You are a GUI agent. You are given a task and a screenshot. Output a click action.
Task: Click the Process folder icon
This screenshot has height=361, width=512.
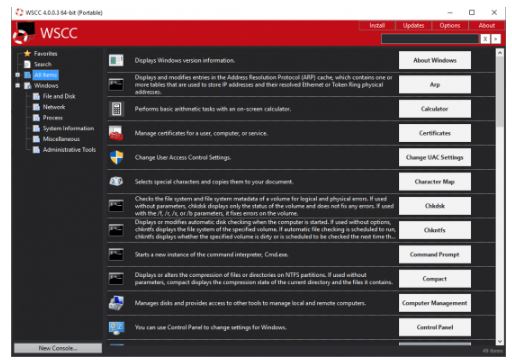point(36,118)
